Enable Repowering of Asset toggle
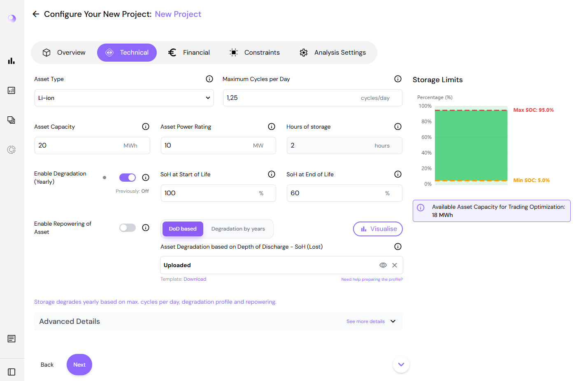 click(x=128, y=228)
